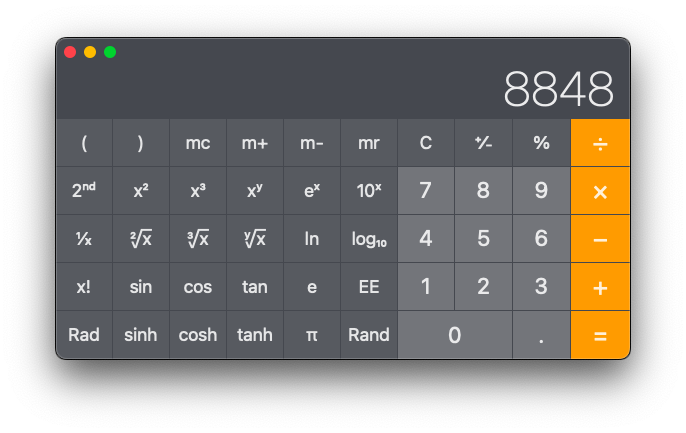Image resolution: width=686 pixels, height=433 pixels.
Task: Click the minus operator key
Action: 600,239
